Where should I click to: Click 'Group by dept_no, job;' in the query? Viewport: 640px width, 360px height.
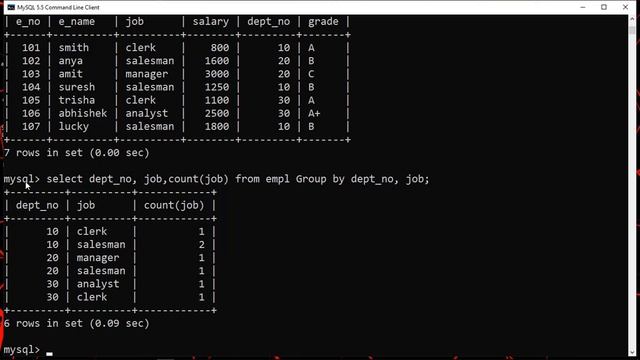(x=362, y=179)
